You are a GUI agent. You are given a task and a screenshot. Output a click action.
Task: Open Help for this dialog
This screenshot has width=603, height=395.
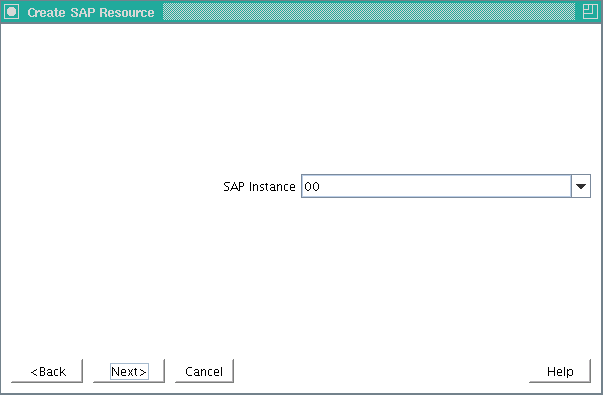tap(560, 372)
